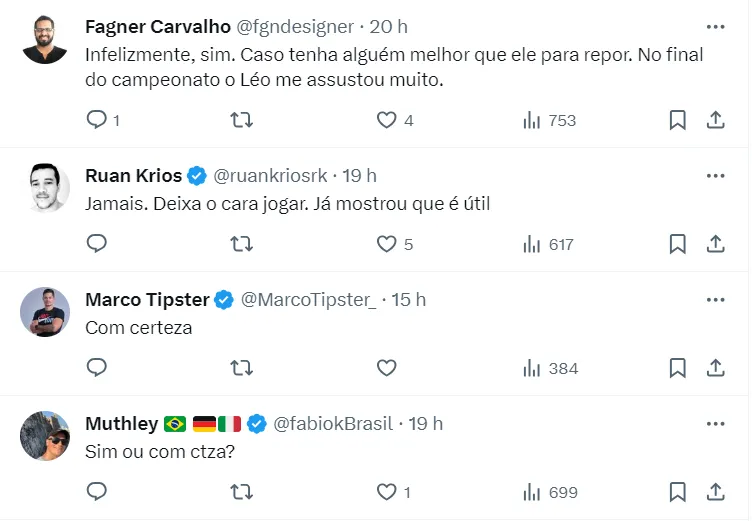
Task: Open more options on Fagner Carvalho's tweet
Action: pos(715,27)
